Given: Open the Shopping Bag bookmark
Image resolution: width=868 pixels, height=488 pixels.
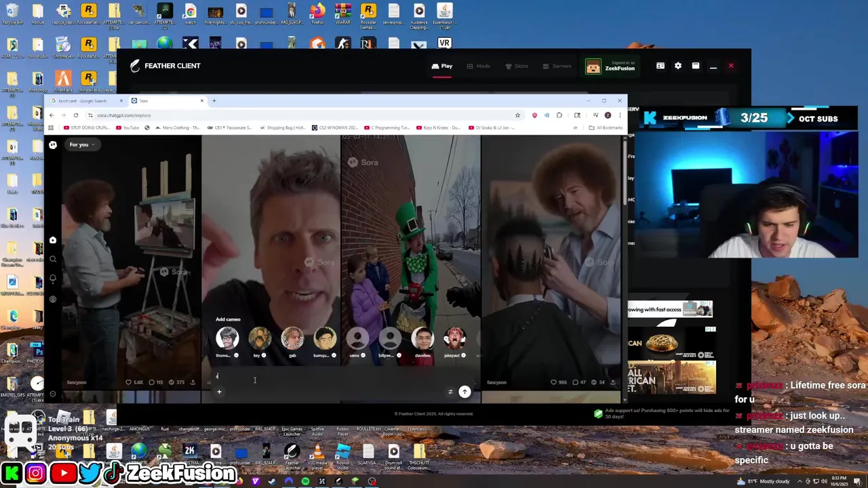Looking at the screenshot, I should pyautogui.click(x=282, y=127).
